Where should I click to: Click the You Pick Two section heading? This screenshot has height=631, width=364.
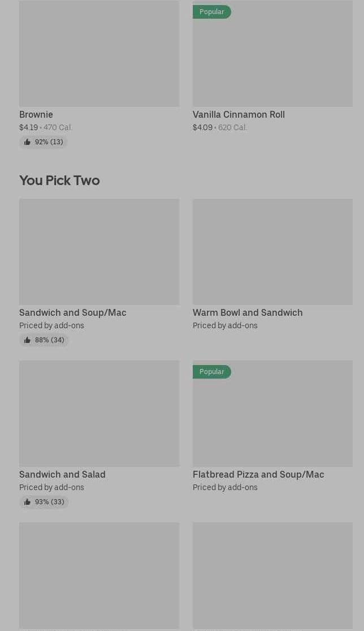tap(59, 180)
